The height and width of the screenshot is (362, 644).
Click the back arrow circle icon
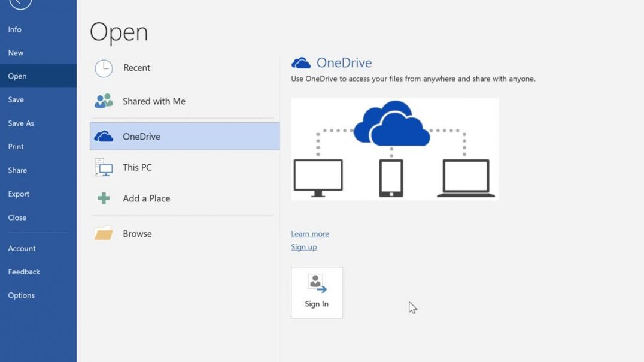20,2
